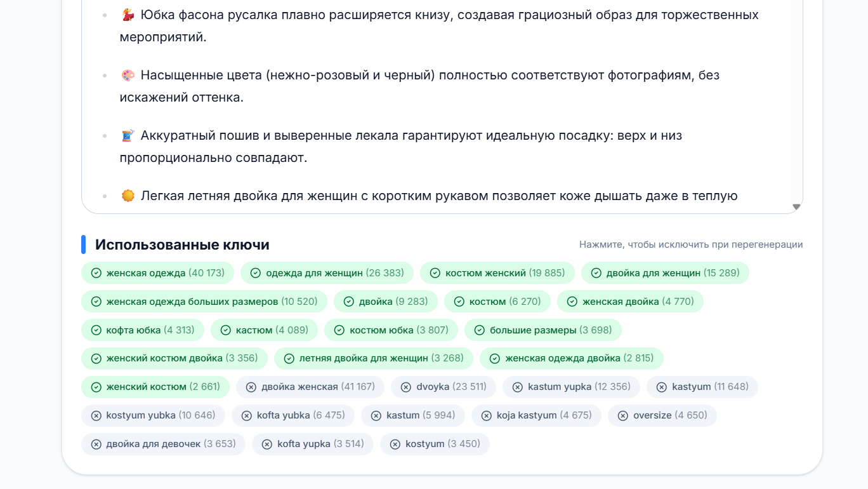Click the check icon on 'костюм' (6 270)
The image size is (868, 489).
[x=459, y=302]
